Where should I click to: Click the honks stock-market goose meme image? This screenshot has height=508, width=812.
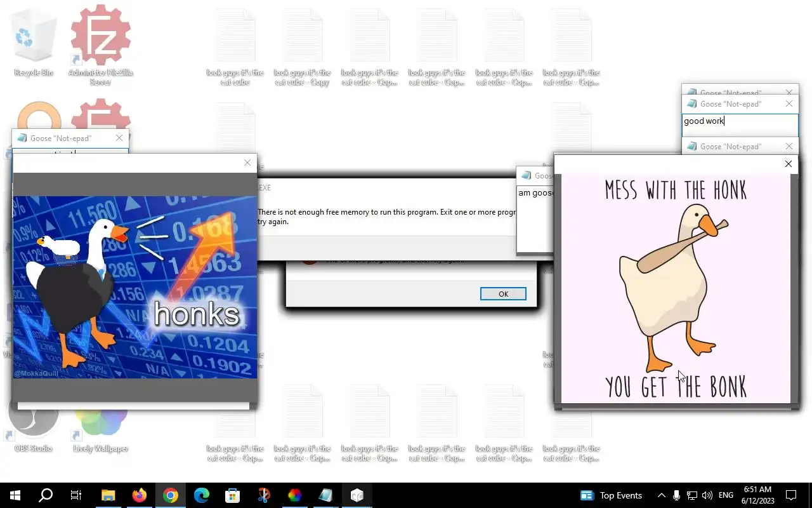(135, 288)
